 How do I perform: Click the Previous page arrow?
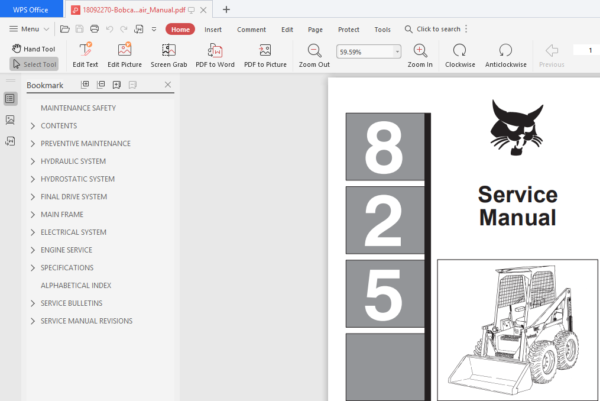pos(551,55)
